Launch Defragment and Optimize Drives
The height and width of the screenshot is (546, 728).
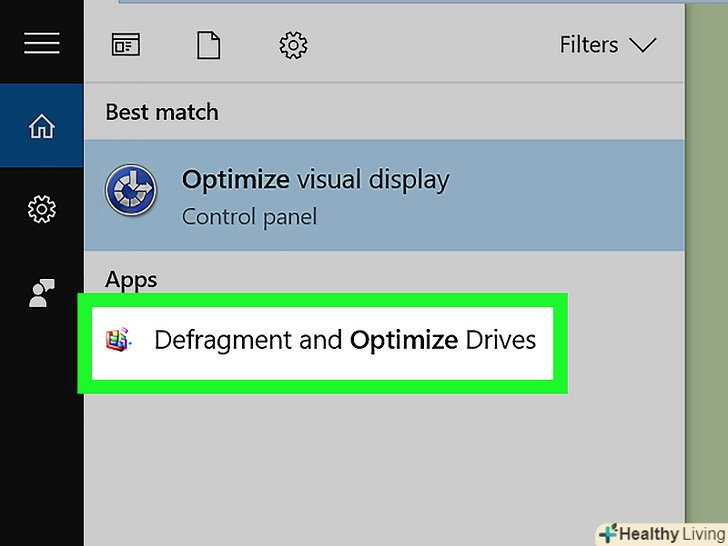pos(344,340)
